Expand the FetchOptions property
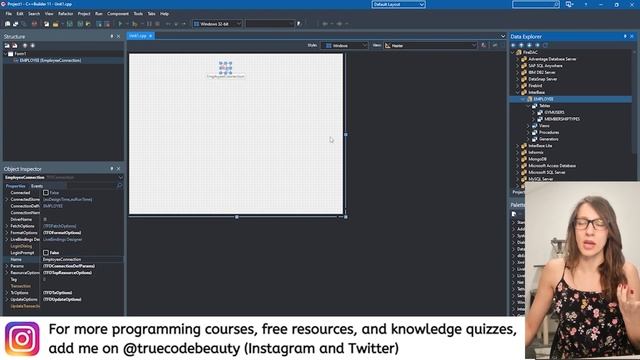 coord(7,226)
